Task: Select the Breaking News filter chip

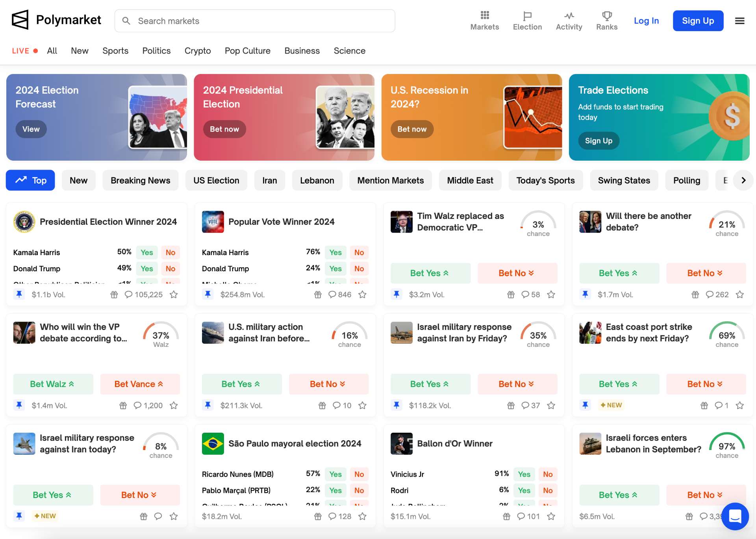Action: [x=141, y=180]
